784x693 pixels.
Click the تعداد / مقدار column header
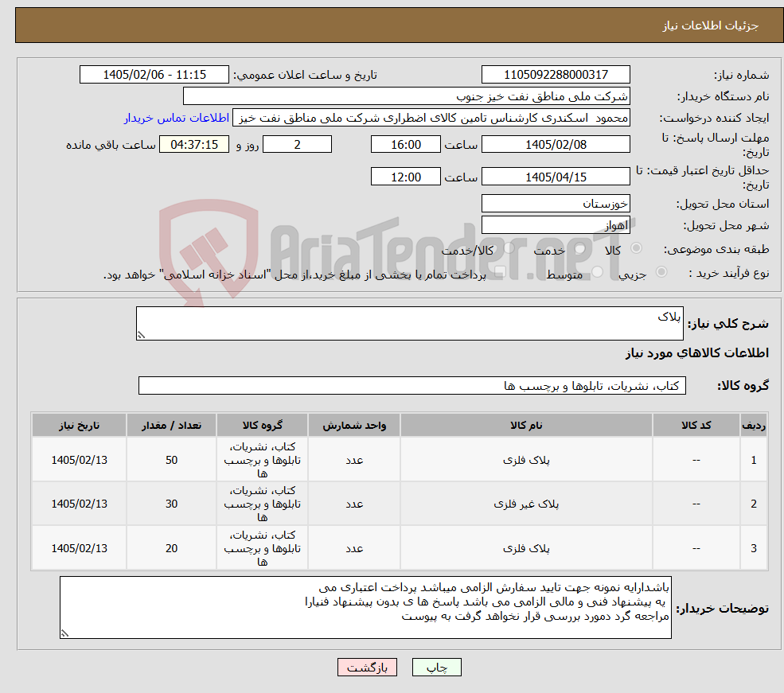[171, 425]
